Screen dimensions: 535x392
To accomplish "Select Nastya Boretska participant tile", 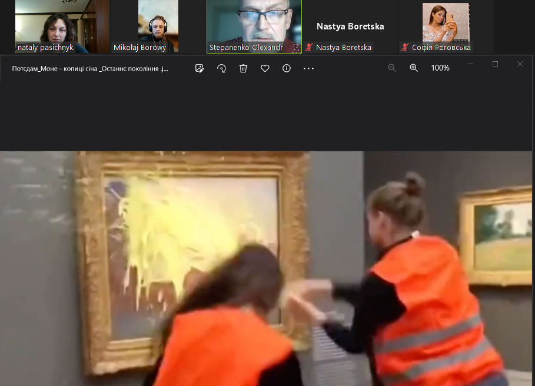I will pyautogui.click(x=350, y=26).
